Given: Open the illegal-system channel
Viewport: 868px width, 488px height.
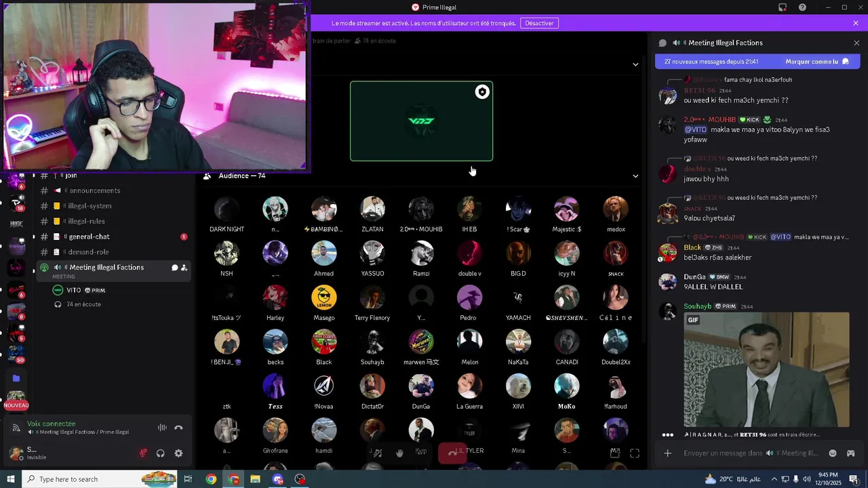Looking at the screenshot, I should point(113,206).
